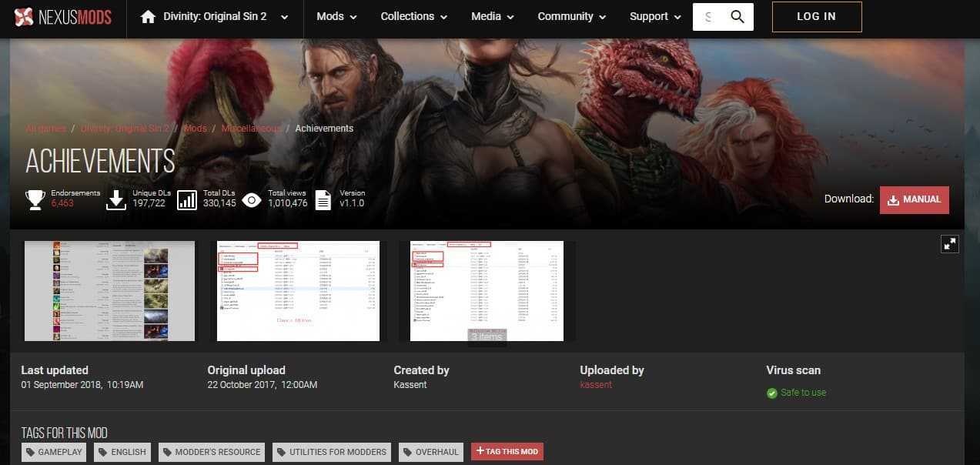Click the home icon beside the game name

(x=148, y=17)
